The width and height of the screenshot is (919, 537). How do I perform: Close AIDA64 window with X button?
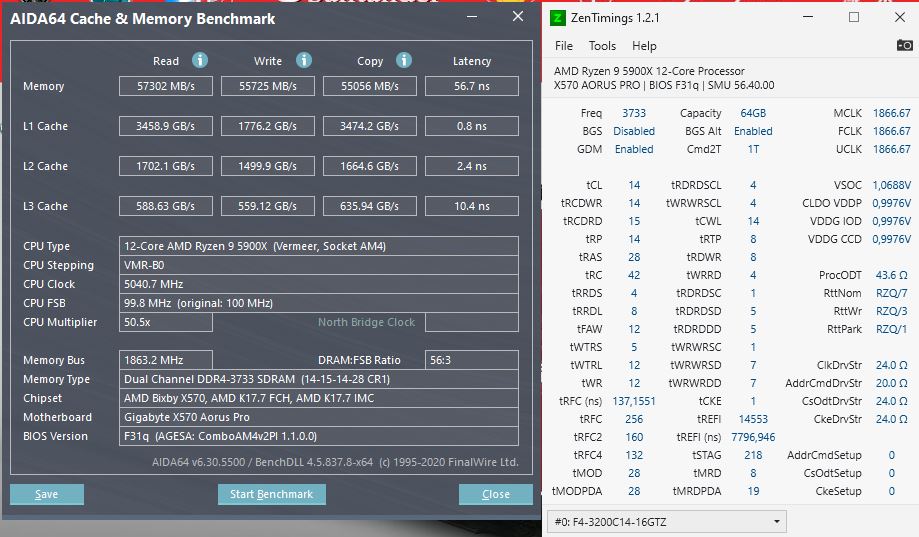(x=518, y=16)
